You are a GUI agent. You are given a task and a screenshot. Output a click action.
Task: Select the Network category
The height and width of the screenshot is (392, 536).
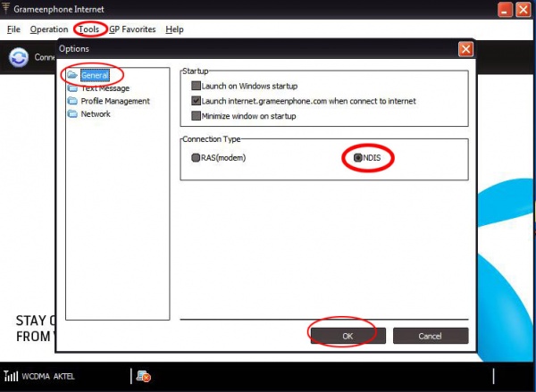[x=96, y=113]
